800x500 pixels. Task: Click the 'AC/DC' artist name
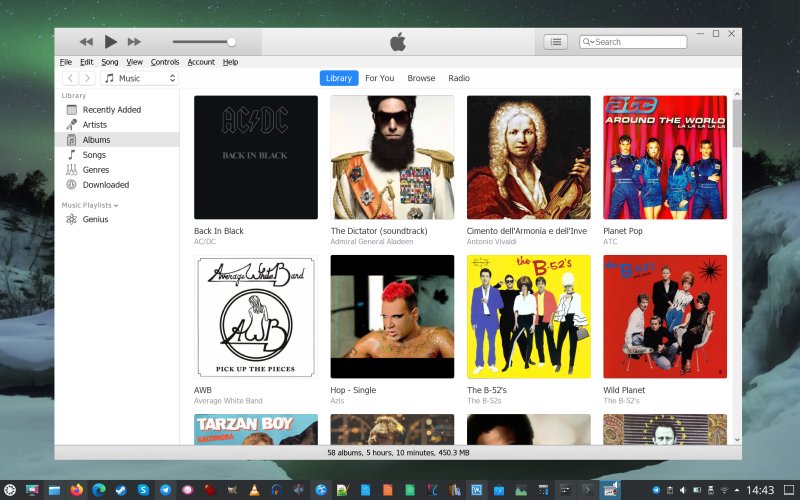coord(205,242)
